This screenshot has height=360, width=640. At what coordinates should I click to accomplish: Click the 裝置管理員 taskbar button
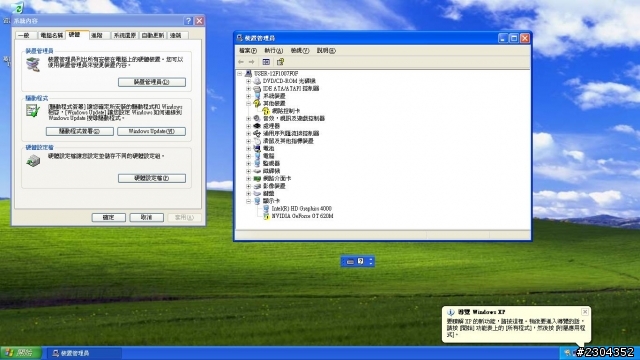click(85, 353)
